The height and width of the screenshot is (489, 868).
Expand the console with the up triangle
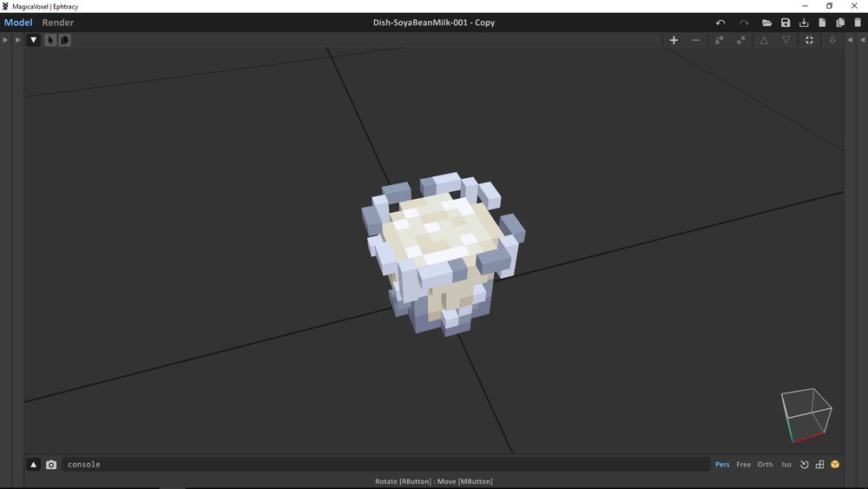33,465
